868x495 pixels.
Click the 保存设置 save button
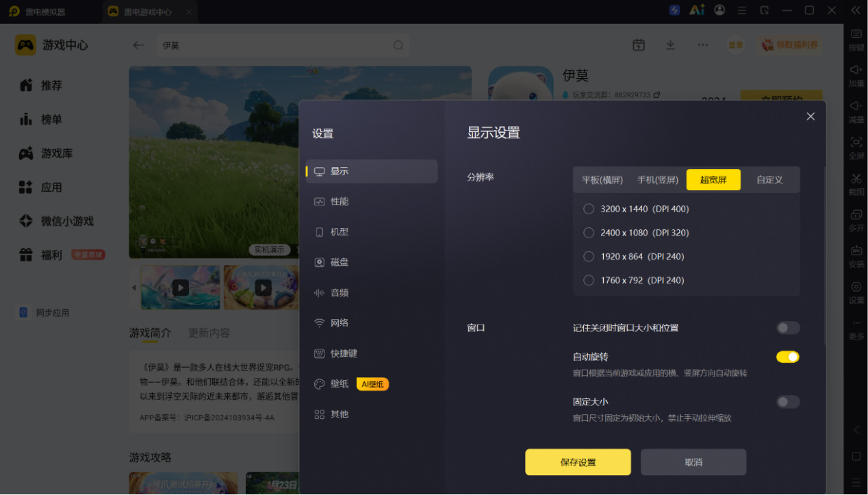578,462
